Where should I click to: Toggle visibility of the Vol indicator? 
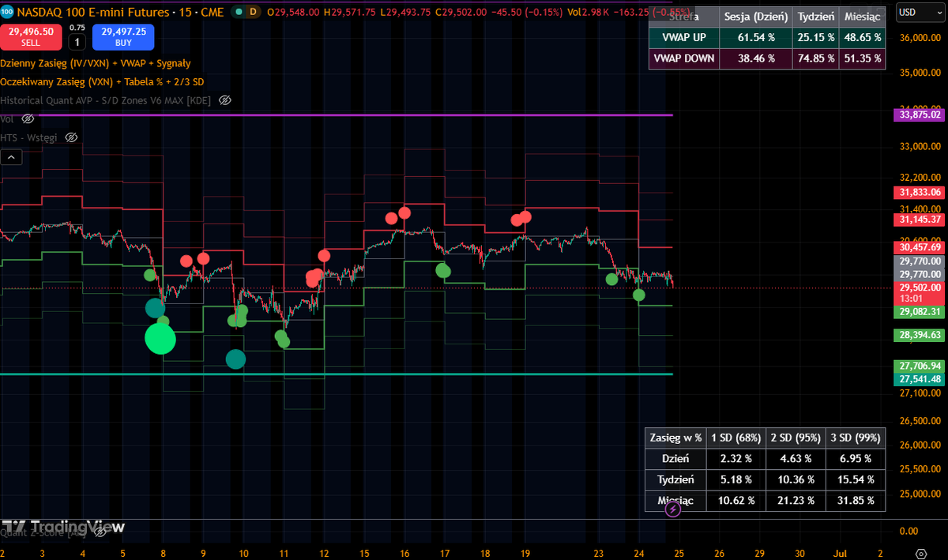pyautogui.click(x=28, y=118)
